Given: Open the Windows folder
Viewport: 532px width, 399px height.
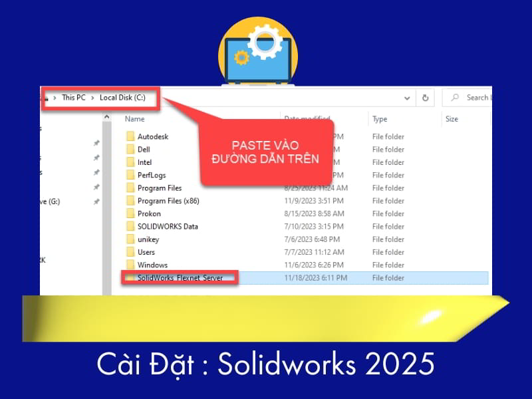Looking at the screenshot, I should [x=150, y=265].
